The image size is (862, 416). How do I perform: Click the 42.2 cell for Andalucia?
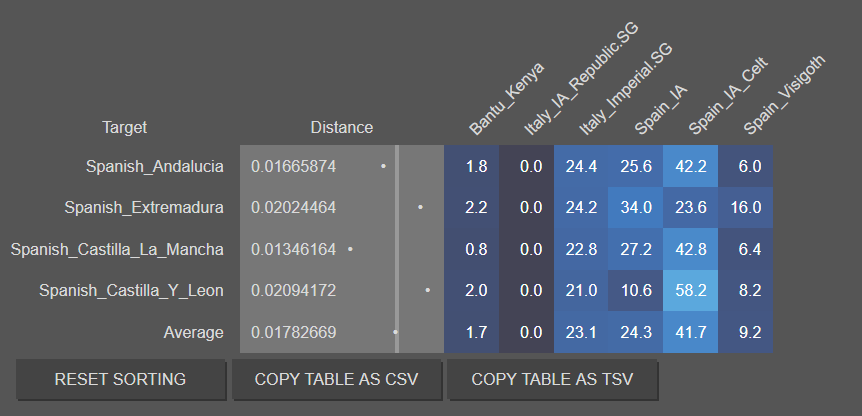pyautogui.click(x=690, y=167)
